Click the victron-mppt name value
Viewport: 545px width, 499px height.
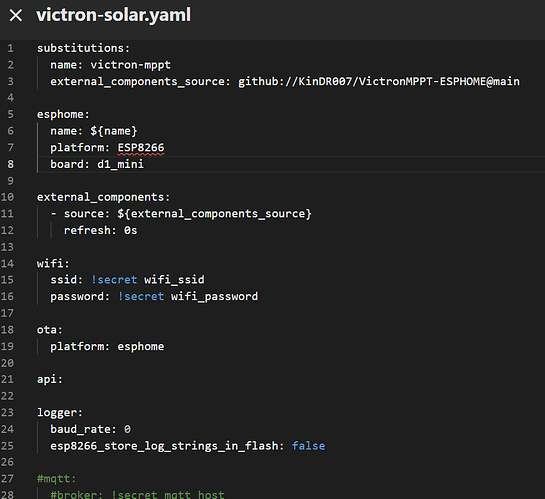coord(131,65)
